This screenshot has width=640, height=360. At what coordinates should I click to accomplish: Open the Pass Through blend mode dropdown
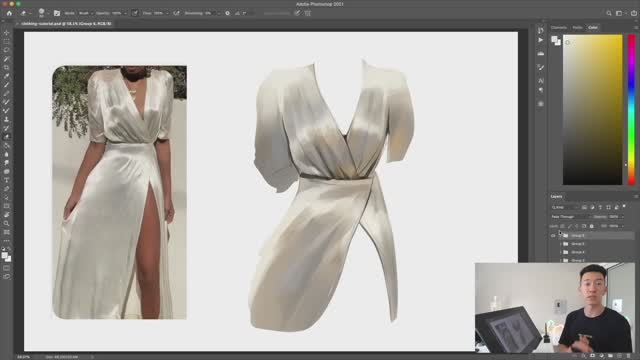(x=570, y=217)
